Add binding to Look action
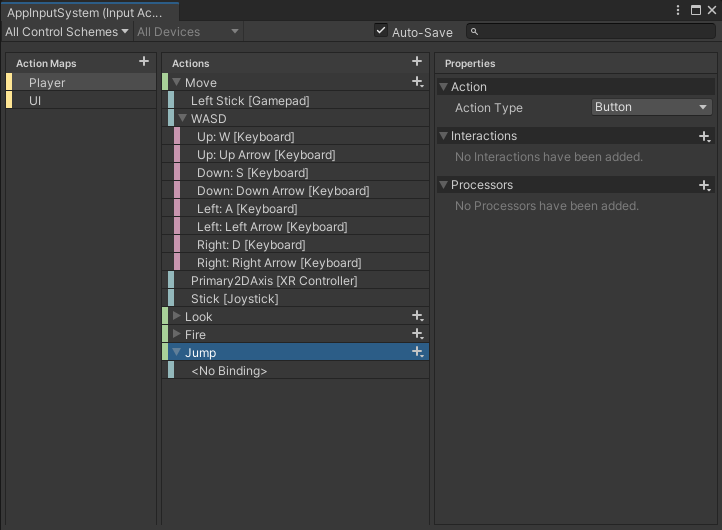The height and width of the screenshot is (530, 722). (417, 316)
